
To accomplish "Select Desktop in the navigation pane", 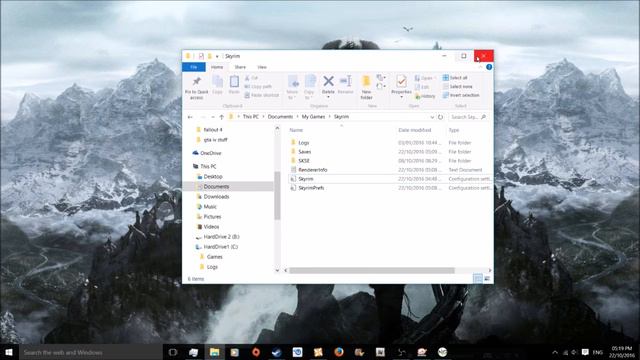I will [213, 177].
